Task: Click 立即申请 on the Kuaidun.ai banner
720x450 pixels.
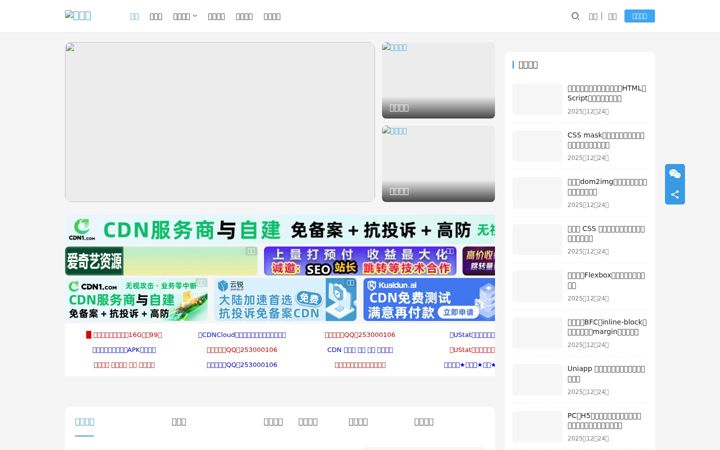Action: pos(457,312)
